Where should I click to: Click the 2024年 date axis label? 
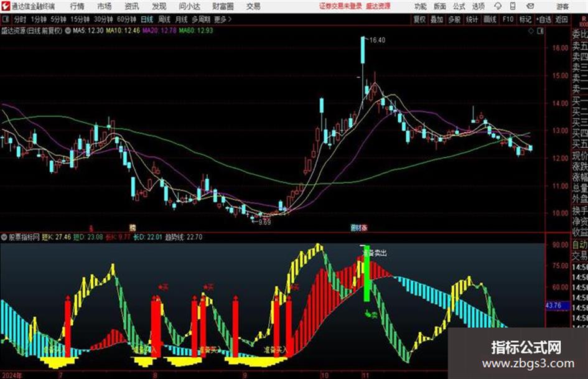click(12, 375)
